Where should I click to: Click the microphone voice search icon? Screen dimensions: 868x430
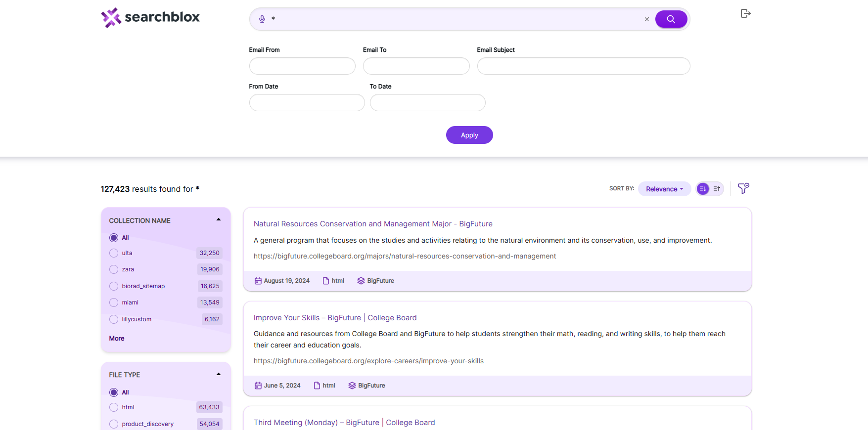pyautogui.click(x=262, y=19)
